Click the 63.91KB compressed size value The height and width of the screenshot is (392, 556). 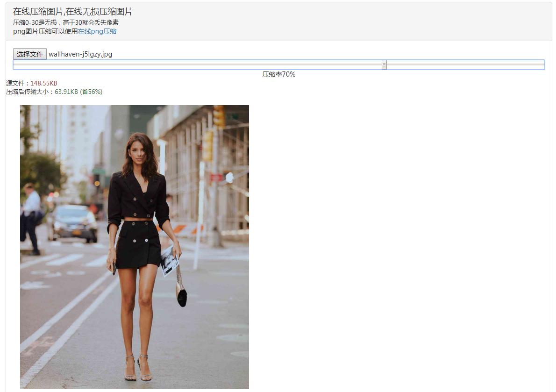(x=66, y=92)
